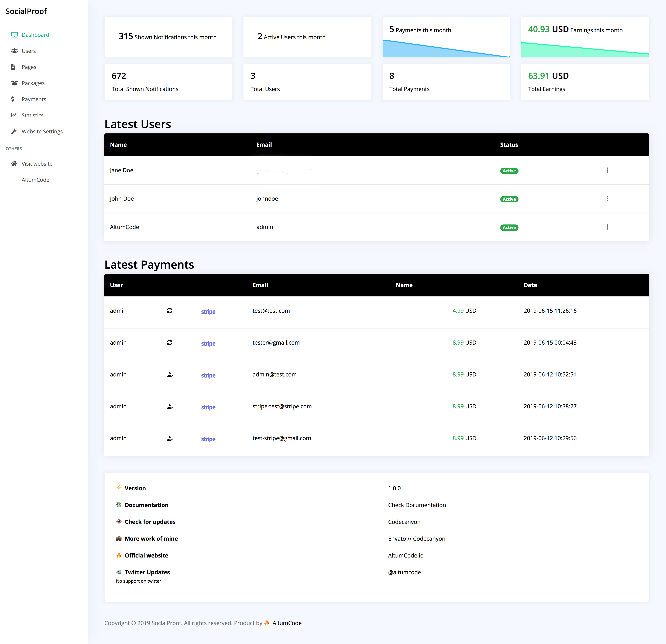This screenshot has width=666, height=644.
Task: Click the Users group icon
Action: (x=14, y=51)
